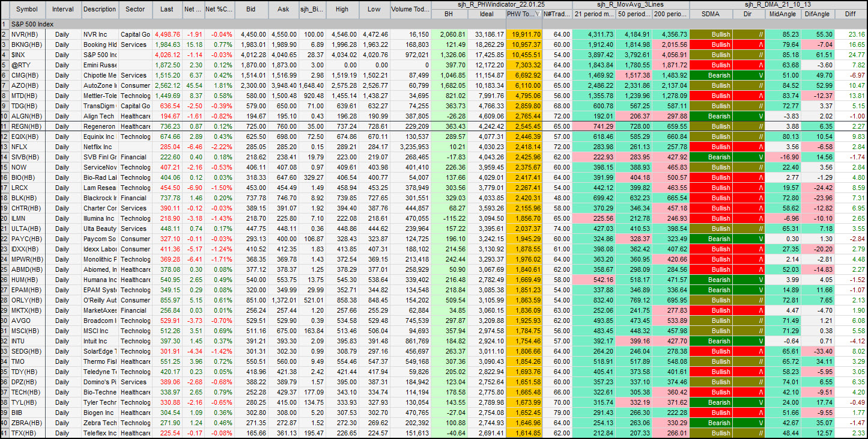The image size is (868, 439).
Task: Click volume 3,235,953 in the NFLX row
Action: coord(410,147)
